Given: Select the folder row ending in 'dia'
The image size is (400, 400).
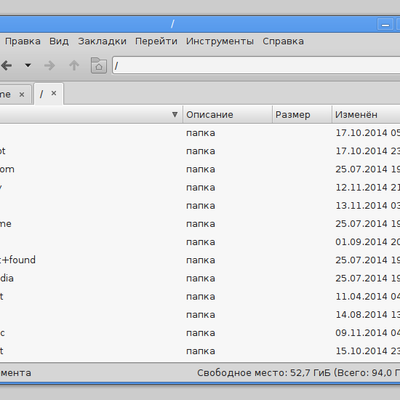Looking at the screenshot, I should click(200, 278).
